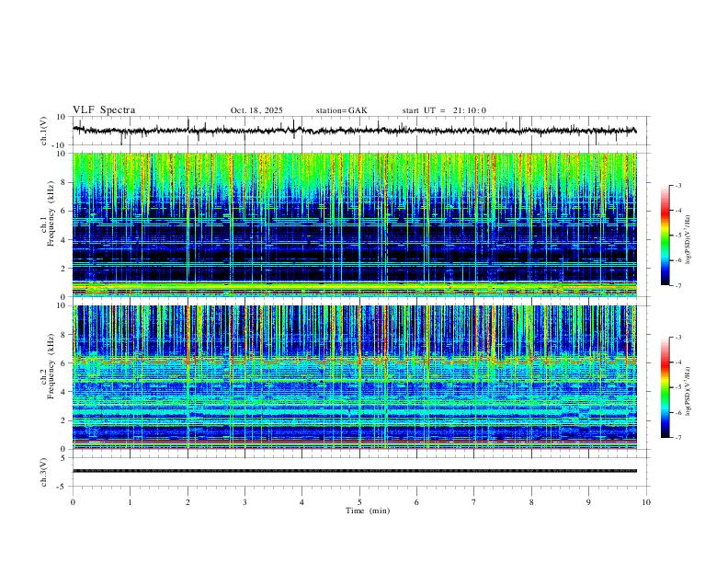Click the '-3' tick on ch.2 color bar
The height and width of the screenshot is (563, 728).
click(x=678, y=338)
